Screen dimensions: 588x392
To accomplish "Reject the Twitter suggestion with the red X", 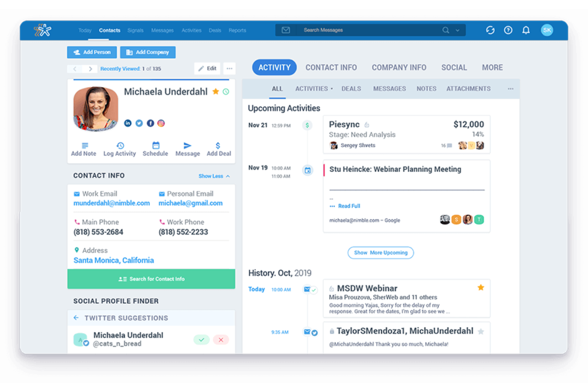I will [221, 340].
